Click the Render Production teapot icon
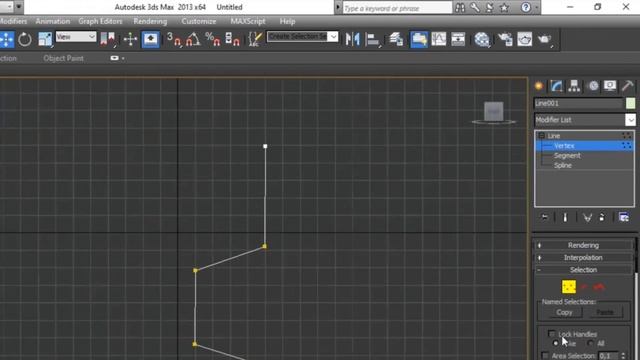The width and height of the screenshot is (640, 360). coord(544,40)
